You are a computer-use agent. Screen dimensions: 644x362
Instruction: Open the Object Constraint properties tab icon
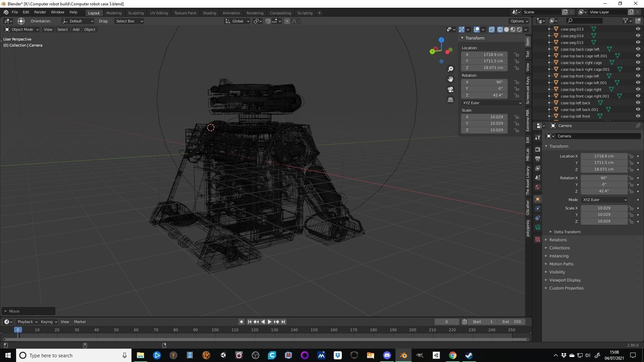pyautogui.click(x=538, y=218)
